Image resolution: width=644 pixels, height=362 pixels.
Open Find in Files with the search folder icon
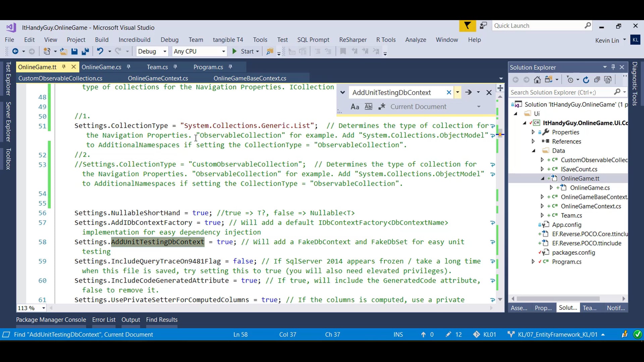pyautogui.click(x=270, y=51)
